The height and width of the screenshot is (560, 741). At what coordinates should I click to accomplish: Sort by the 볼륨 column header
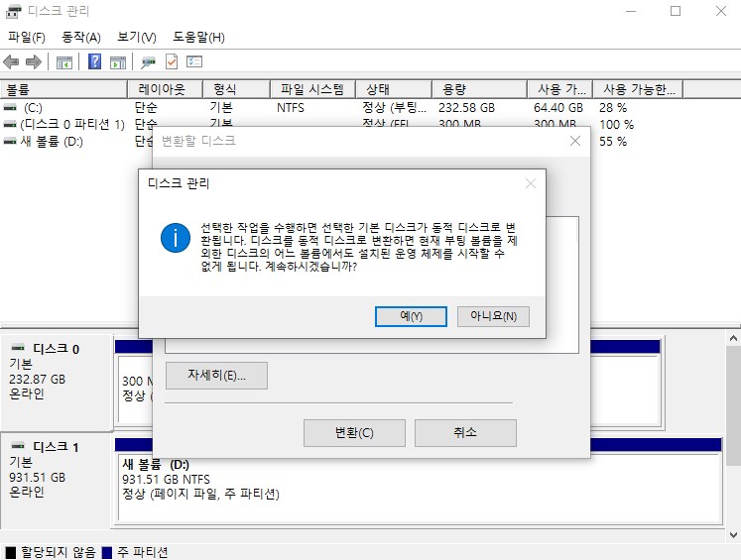click(x=63, y=89)
